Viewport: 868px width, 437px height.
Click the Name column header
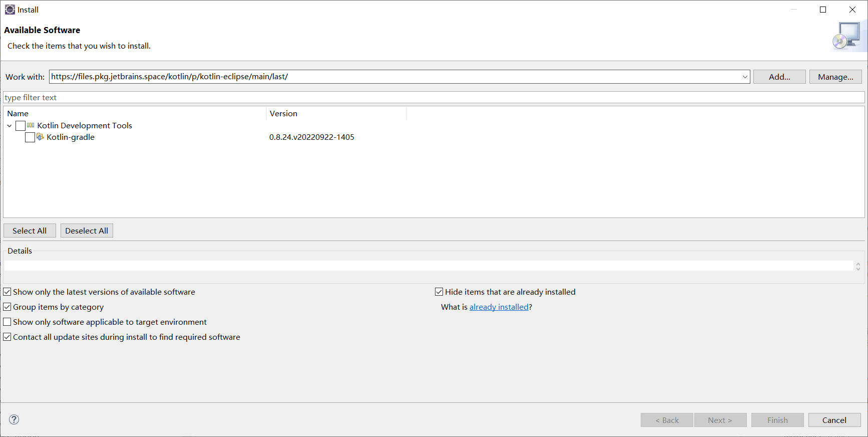point(135,113)
